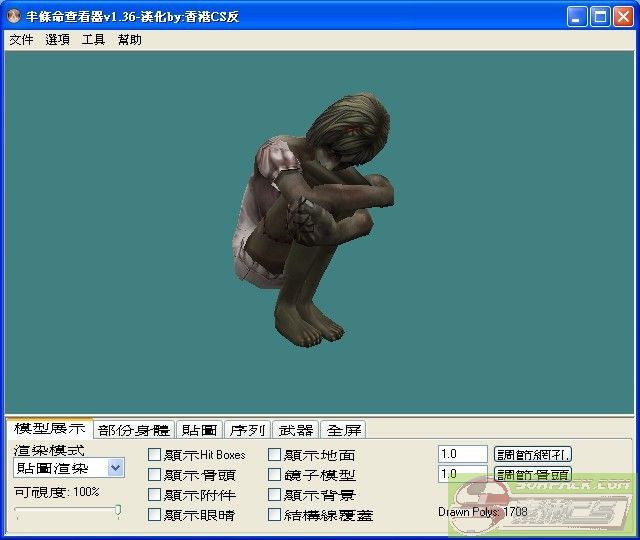The image size is (640, 540).
Task: Enable the 顯示Hit Boxes checkbox
Action: [154, 455]
